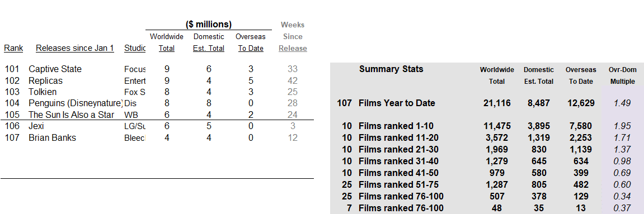Image resolution: width=644 pixels, height=214 pixels.
Task: Select the Tolkien film title cell
Action: (43, 92)
